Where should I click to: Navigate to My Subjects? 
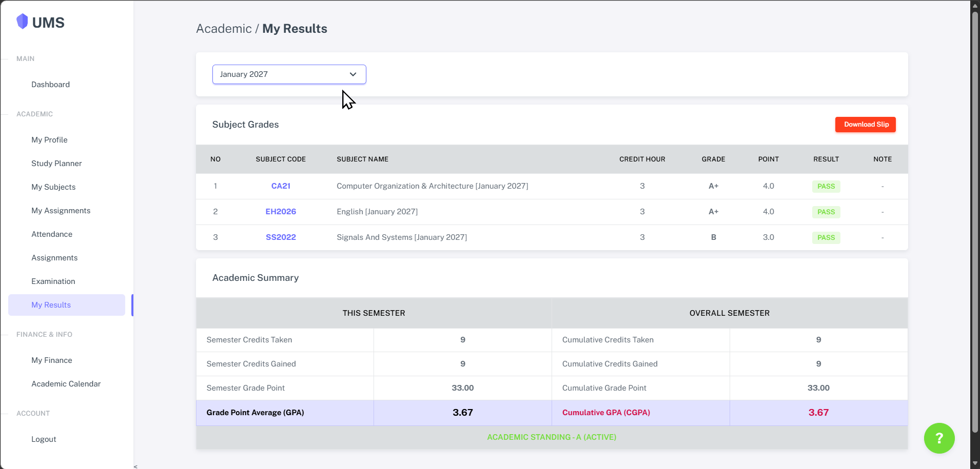(53, 187)
